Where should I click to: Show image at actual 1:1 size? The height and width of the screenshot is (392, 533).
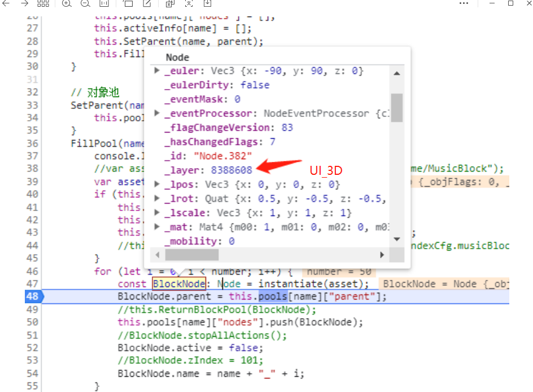click(x=104, y=3)
